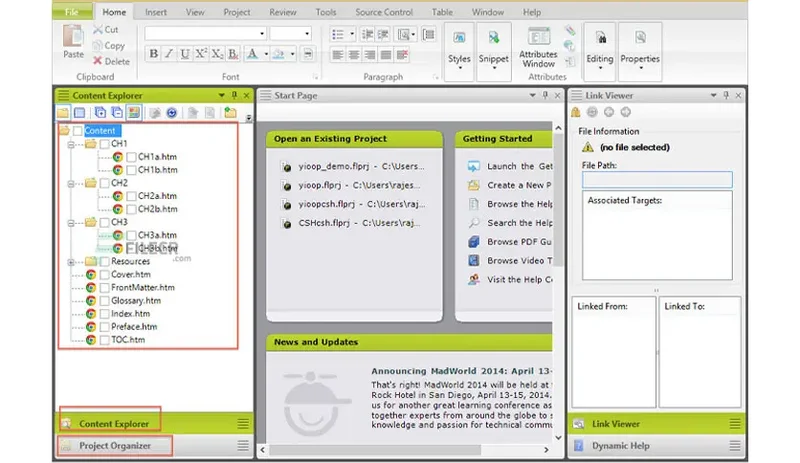800x463 pixels.
Task: Click the align center paragraph icon
Action: tap(354, 55)
